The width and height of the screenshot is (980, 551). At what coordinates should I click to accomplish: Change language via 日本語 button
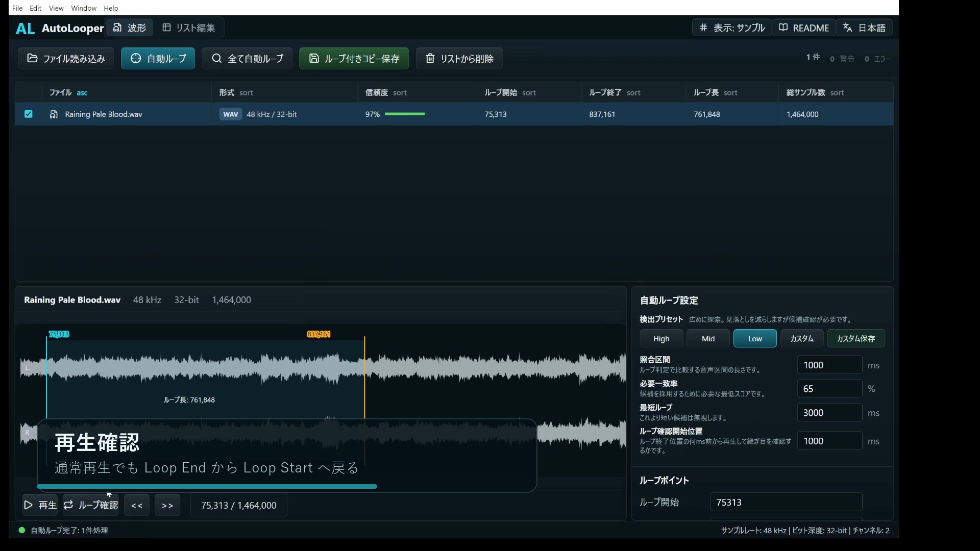tap(865, 28)
